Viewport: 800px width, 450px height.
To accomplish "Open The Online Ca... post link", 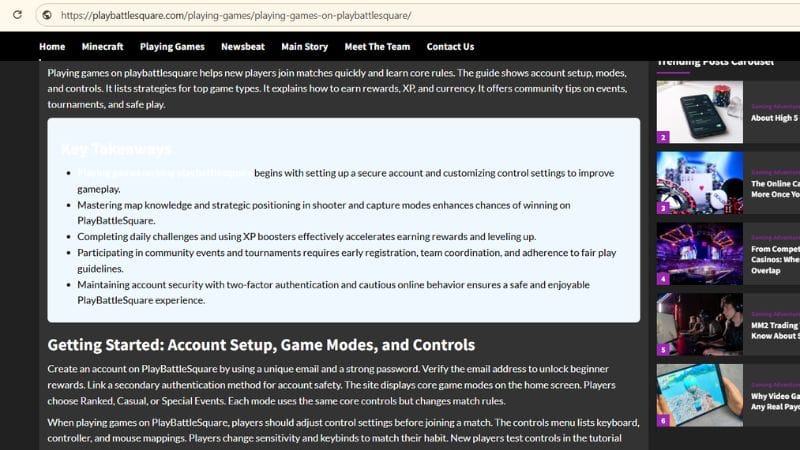I will click(x=775, y=189).
